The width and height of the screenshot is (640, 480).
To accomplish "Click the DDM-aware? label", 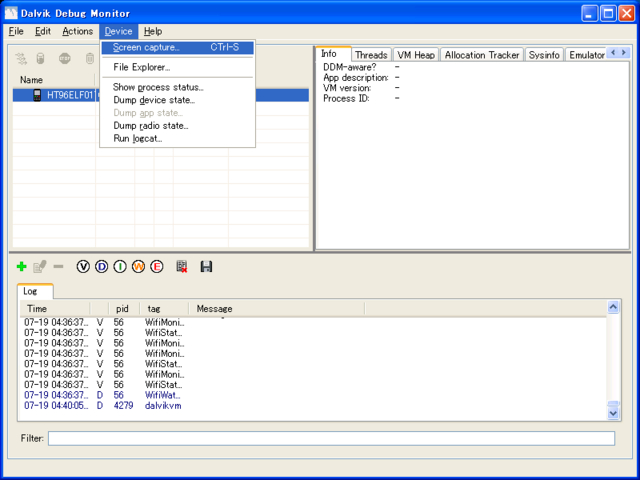I will point(349,67).
